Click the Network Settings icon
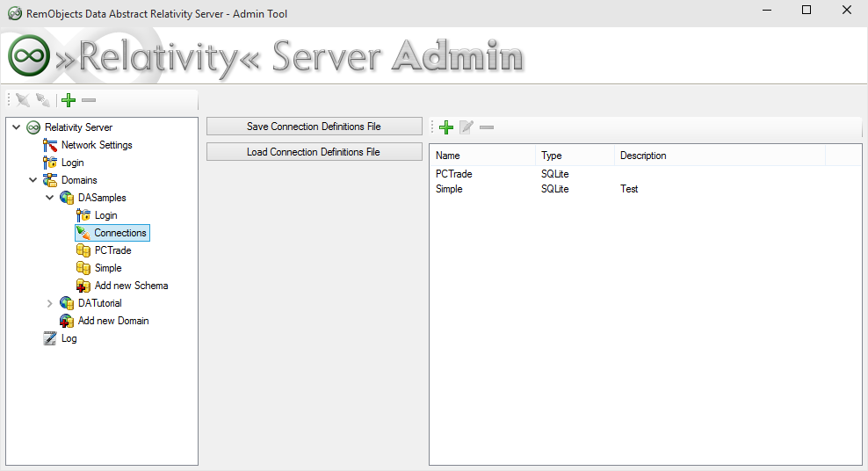The height and width of the screenshot is (471, 868). (50, 145)
